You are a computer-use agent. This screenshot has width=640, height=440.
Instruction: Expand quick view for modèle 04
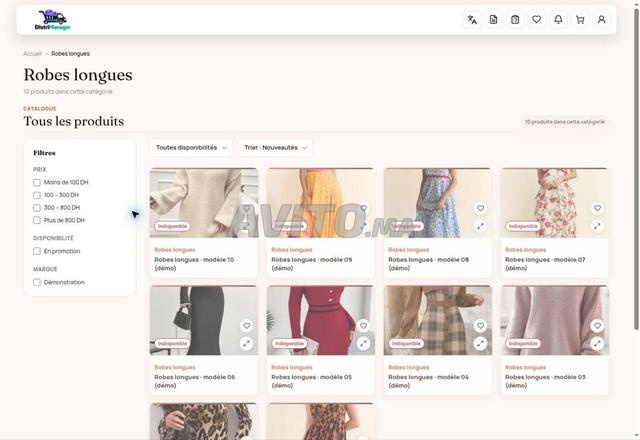pos(480,343)
